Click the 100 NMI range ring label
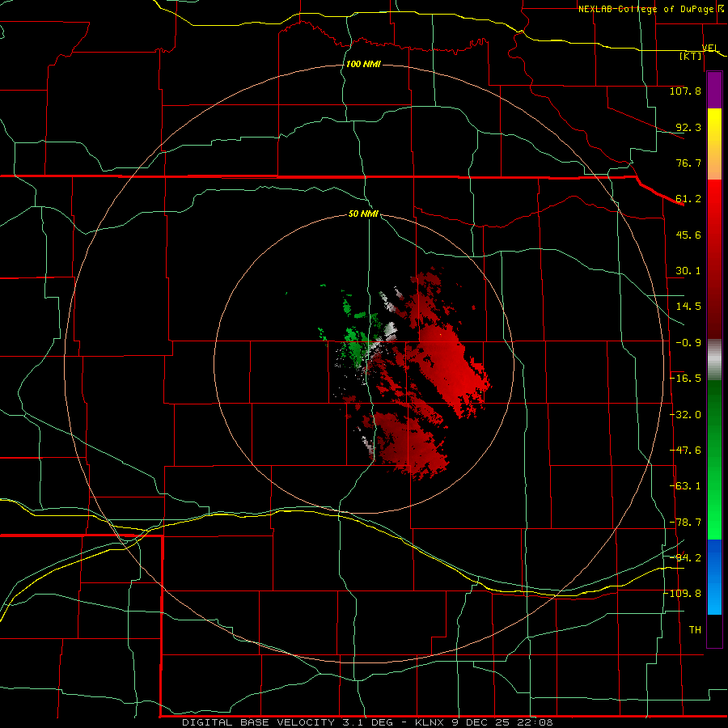This screenshot has width=728, height=728. click(x=363, y=64)
